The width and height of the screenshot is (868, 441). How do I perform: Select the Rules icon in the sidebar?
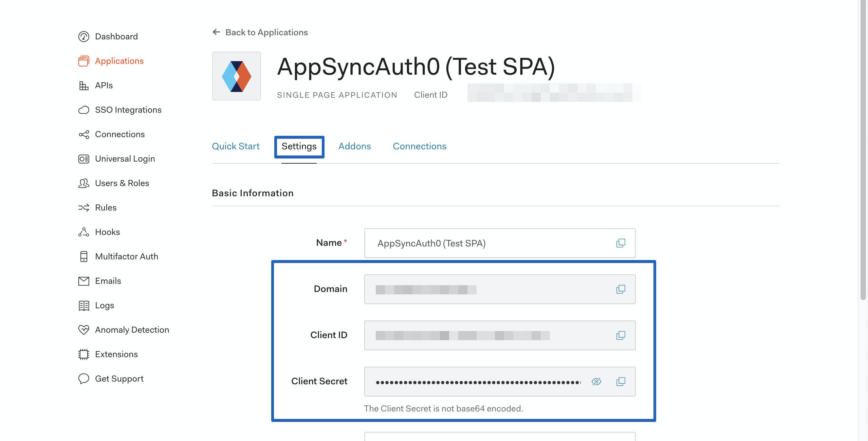84,207
